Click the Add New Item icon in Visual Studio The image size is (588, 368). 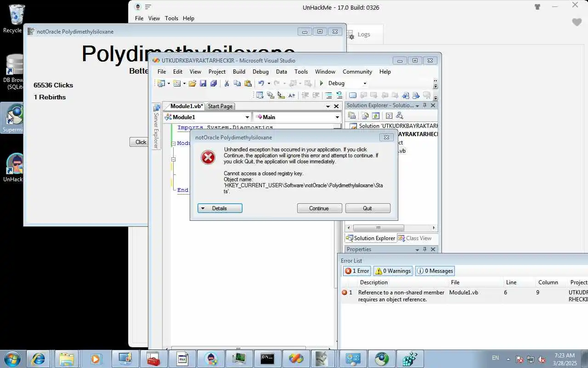coord(177,83)
